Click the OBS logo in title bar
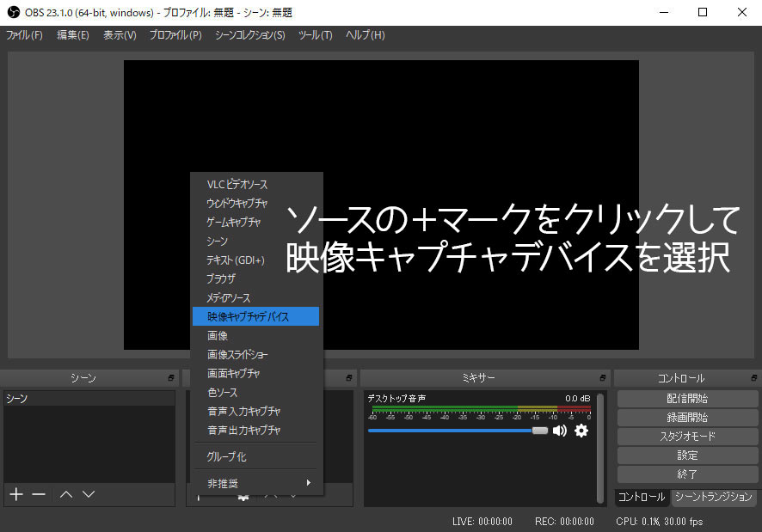 (13, 12)
